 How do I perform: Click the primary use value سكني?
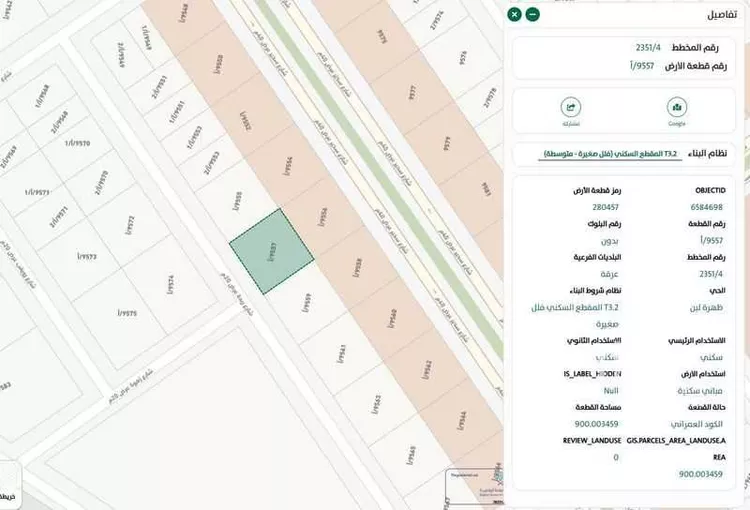point(711,357)
